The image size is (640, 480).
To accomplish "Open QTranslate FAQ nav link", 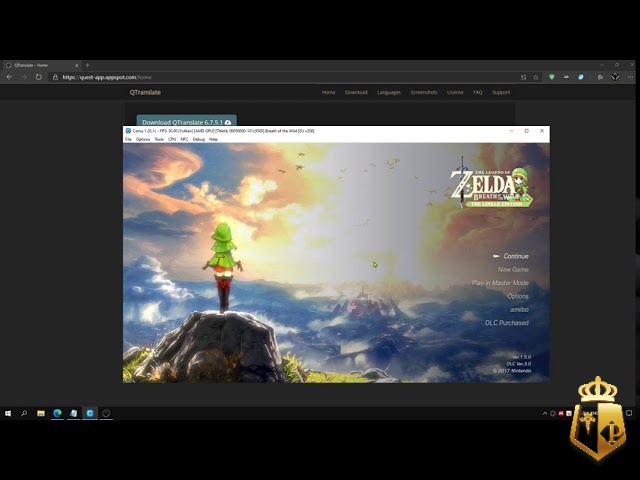I will pyautogui.click(x=478, y=92).
